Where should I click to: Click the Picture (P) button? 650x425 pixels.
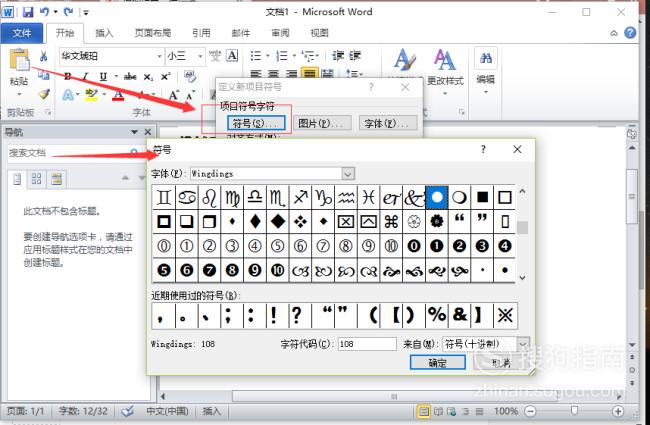click(322, 123)
